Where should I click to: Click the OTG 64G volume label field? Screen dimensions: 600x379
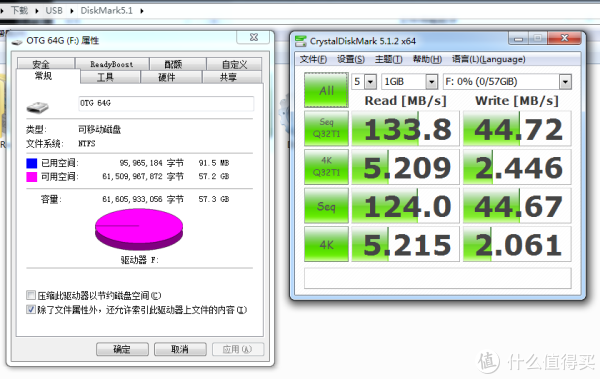166,103
